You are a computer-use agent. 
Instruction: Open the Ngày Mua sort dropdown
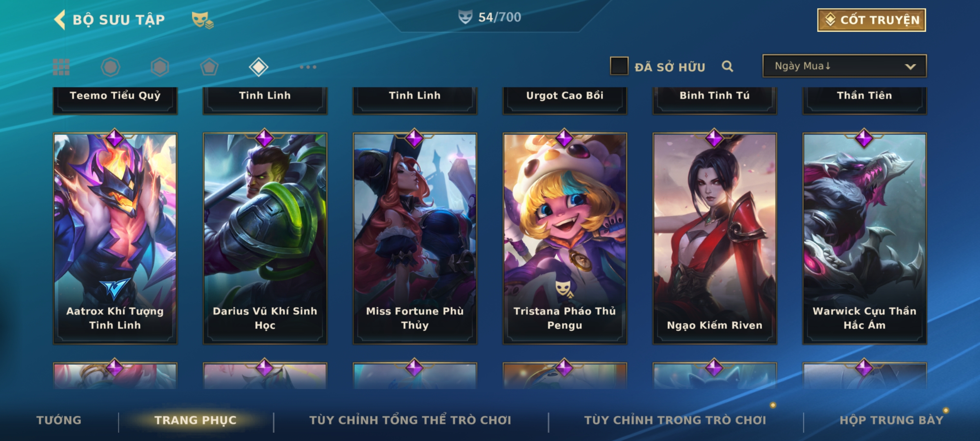[x=844, y=66]
